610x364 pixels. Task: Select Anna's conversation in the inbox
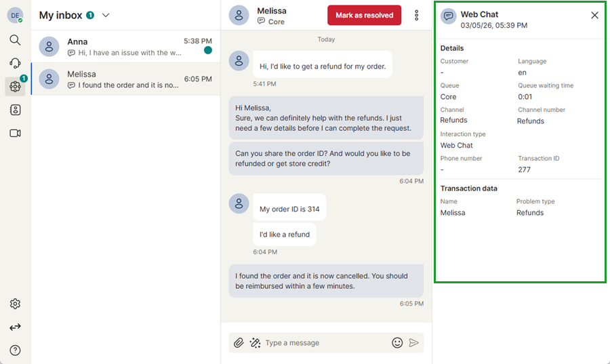125,47
